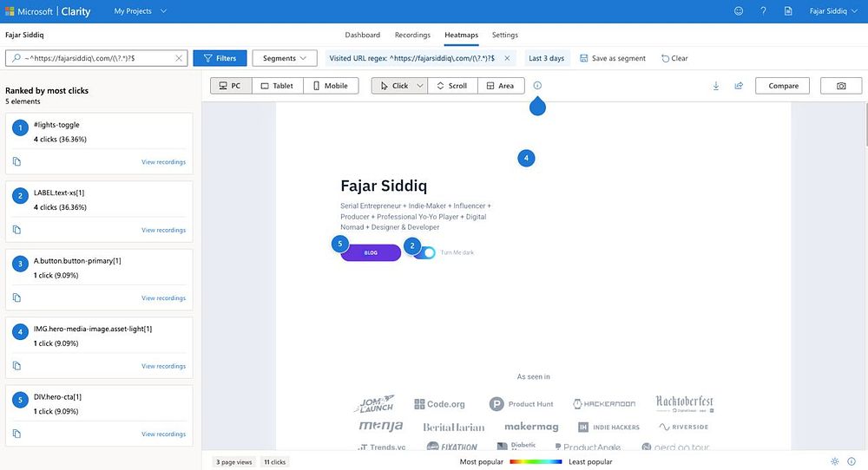The image size is (868, 470).
Task: Open the help question mark icon
Action: [763, 11]
